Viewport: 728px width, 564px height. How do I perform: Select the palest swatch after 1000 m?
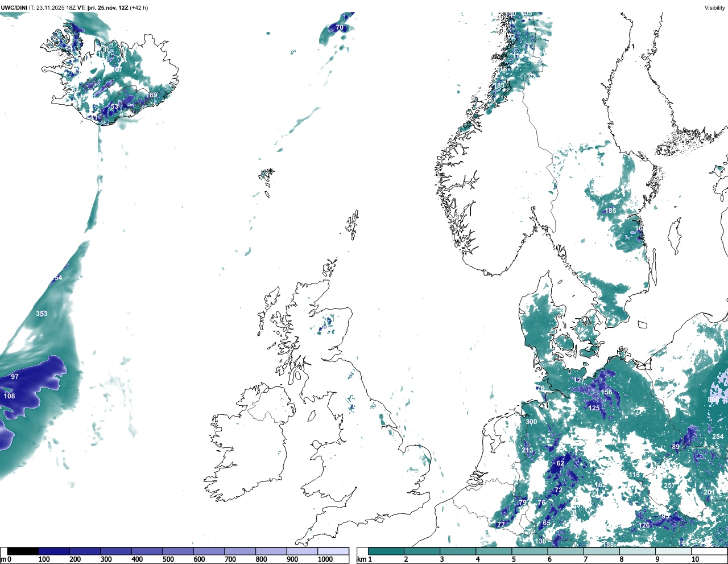point(333,551)
